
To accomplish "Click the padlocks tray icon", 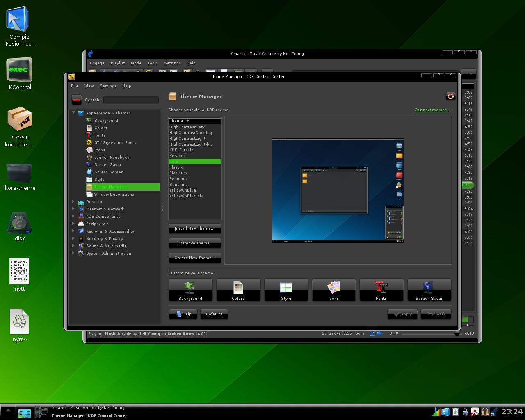I will 485,412.
